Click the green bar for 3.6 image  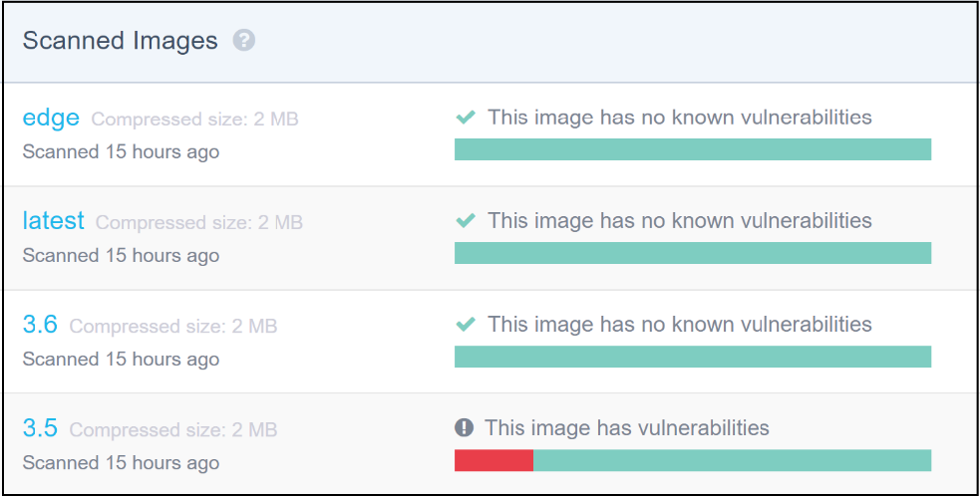click(692, 357)
